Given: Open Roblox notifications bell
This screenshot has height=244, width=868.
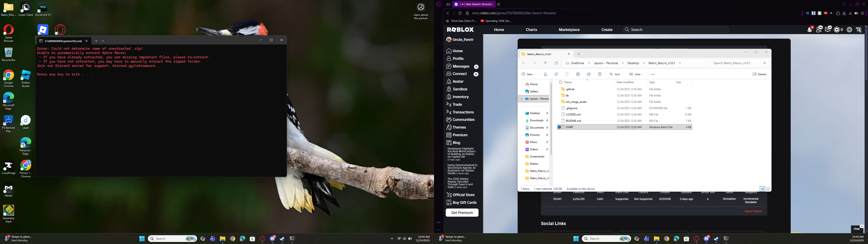Looking at the screenshot, I should point(809,30).
